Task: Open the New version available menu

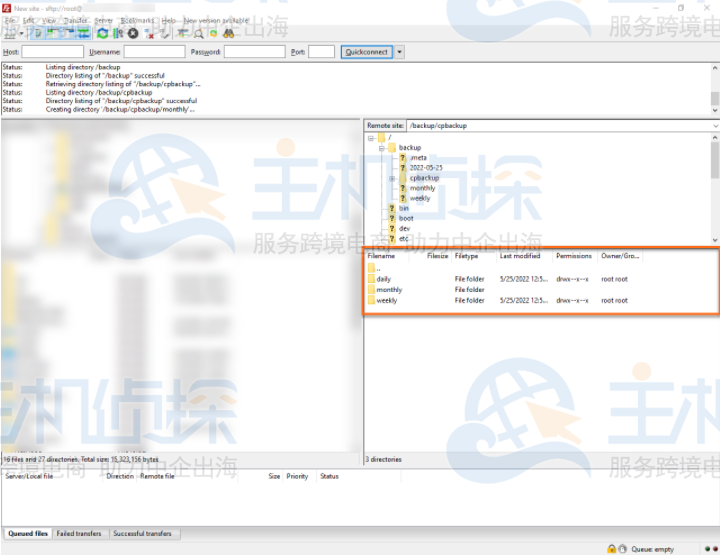Action: click(x=216, y=21)
